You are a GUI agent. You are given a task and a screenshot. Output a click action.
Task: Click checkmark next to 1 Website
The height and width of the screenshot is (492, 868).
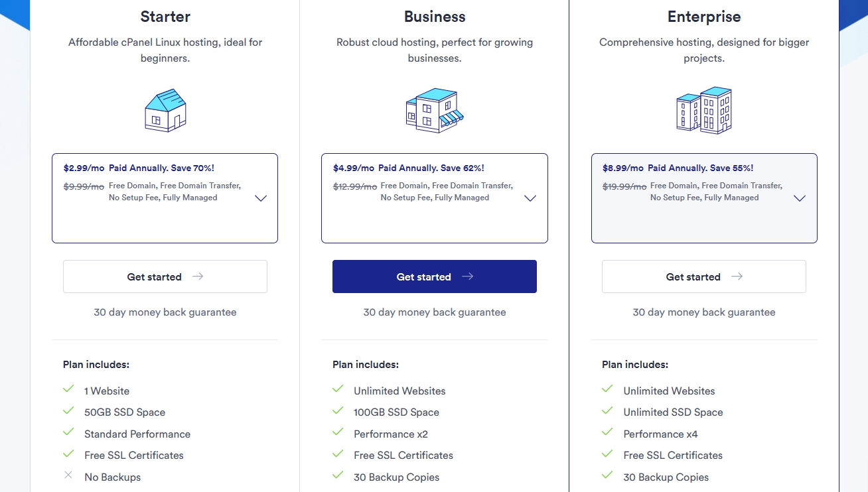[x=68, y=389]
